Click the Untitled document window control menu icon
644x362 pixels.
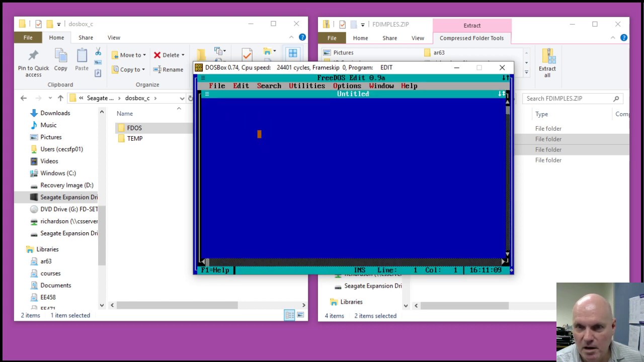coord(207,94)
